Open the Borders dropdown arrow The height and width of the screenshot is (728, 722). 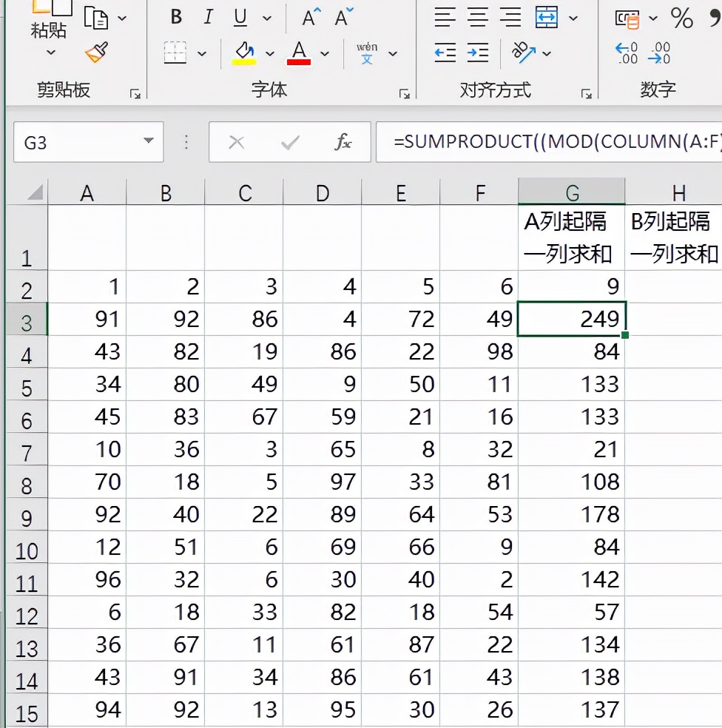click(202, 54)
